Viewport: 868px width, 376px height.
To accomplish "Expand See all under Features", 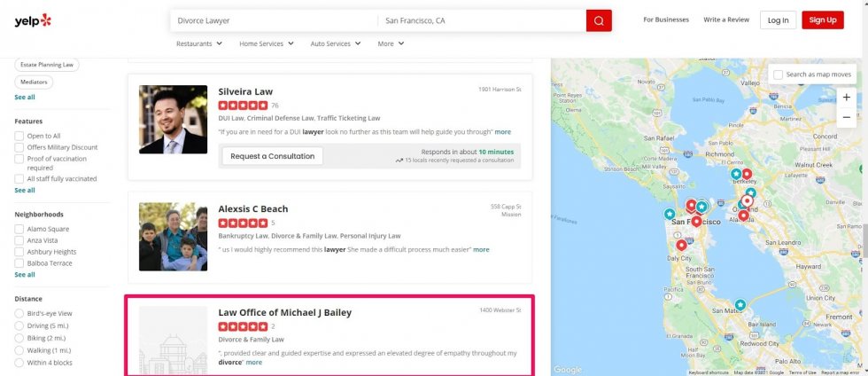I will pos(25,191).
